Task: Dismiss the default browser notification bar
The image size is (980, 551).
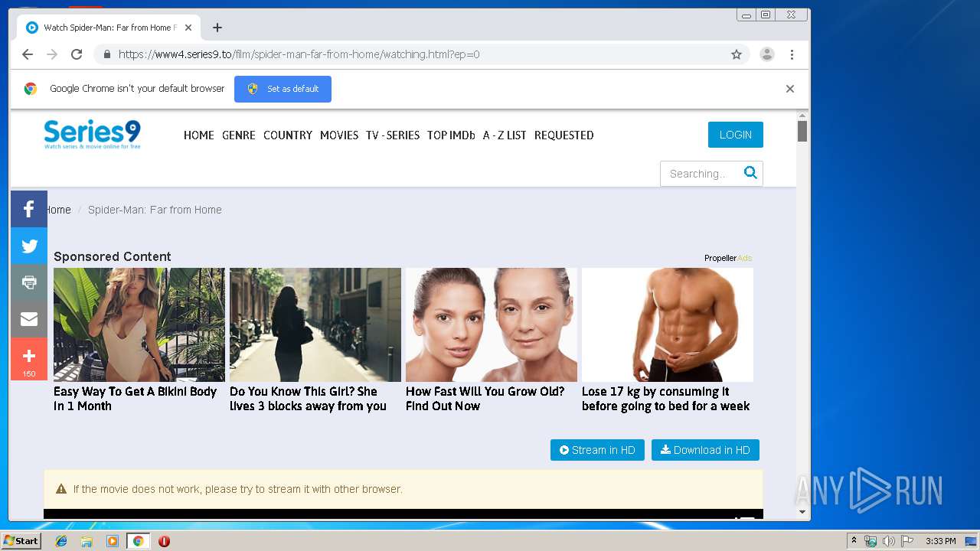Action: pos(790,89)
